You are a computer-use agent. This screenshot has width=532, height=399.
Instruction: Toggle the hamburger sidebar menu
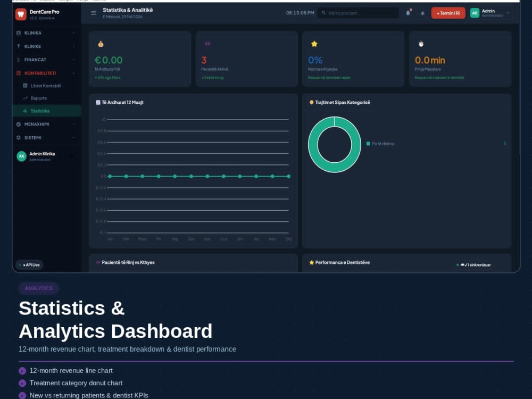pyautogui.click(x=94, y=13)
